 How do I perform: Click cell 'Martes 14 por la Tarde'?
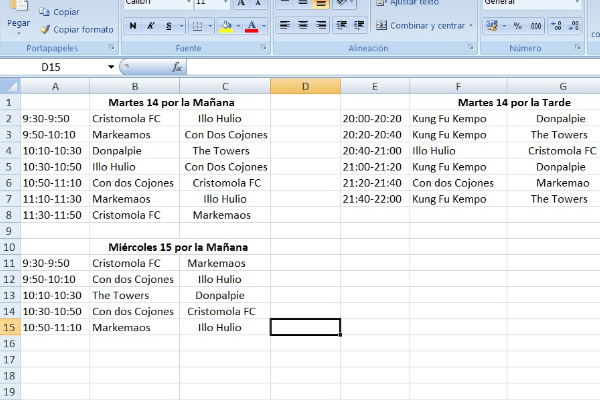pyautogui.click(x=514, y=102)
